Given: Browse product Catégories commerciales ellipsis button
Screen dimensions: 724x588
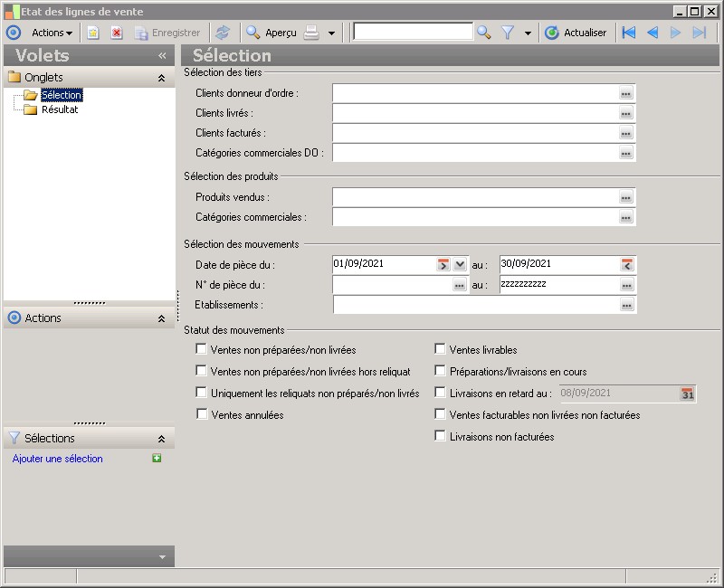Looking at the screenshot, I should tap(625, 217).
